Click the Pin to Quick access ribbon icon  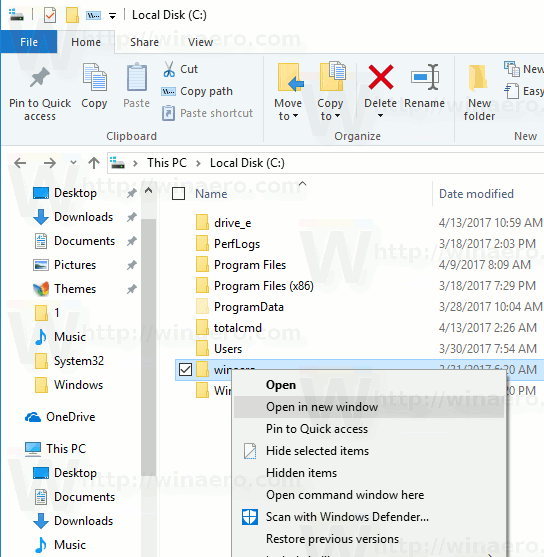[x=39, y=77]
